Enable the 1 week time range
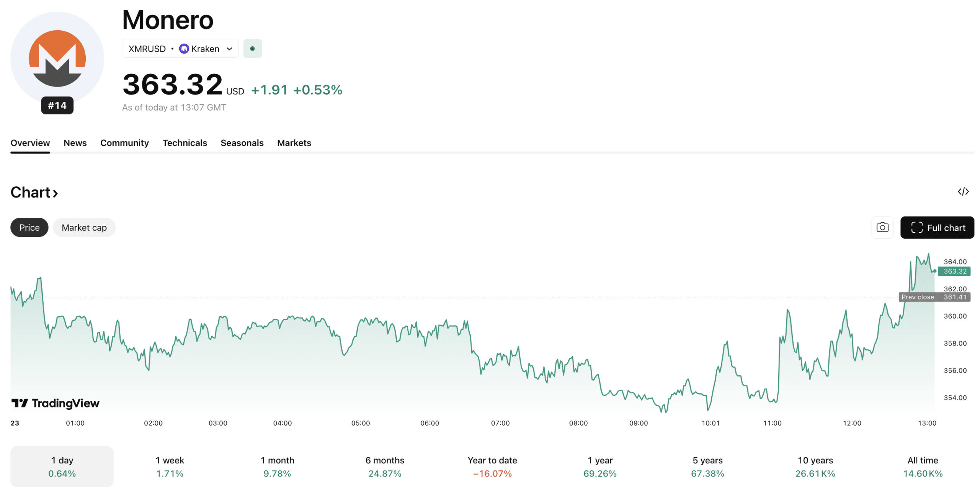The image size is (980, 499). [169, 466]
